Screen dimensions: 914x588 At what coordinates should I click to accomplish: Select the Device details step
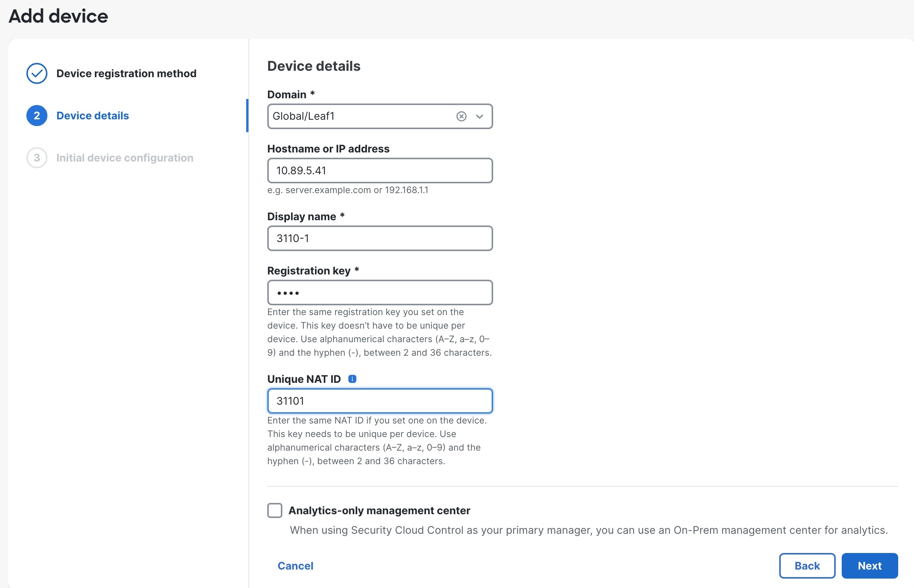[x=92, y=116]
